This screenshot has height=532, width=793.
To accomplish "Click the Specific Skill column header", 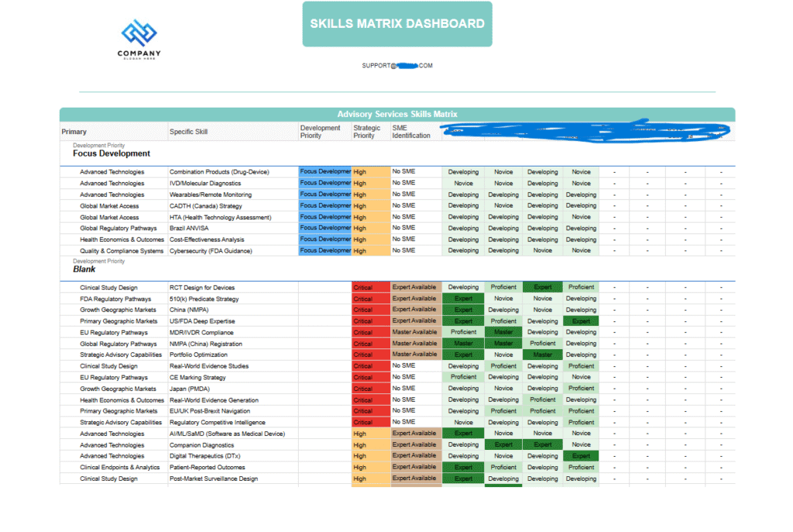I will pyautogui.click(x=188, y=132).
